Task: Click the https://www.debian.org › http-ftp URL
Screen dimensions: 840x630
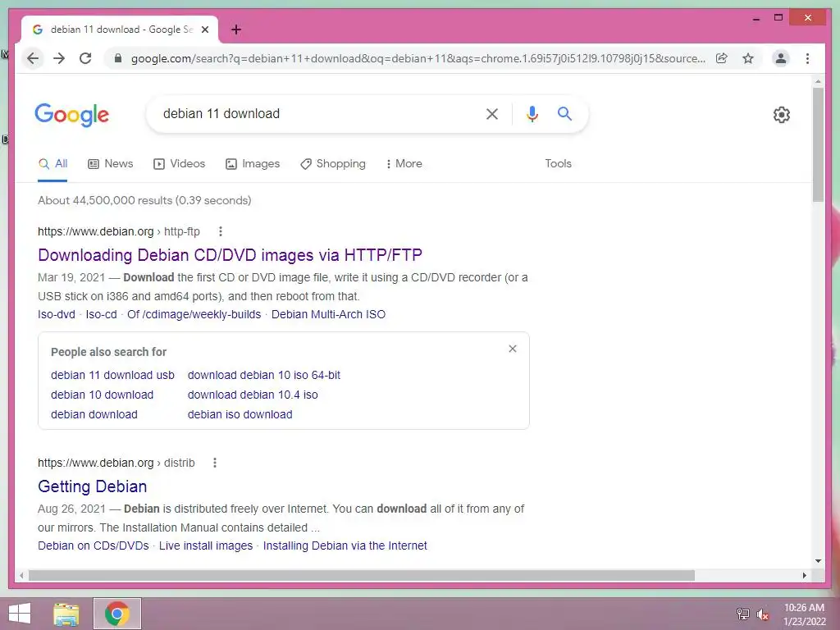Action: (x=118, y=231)
